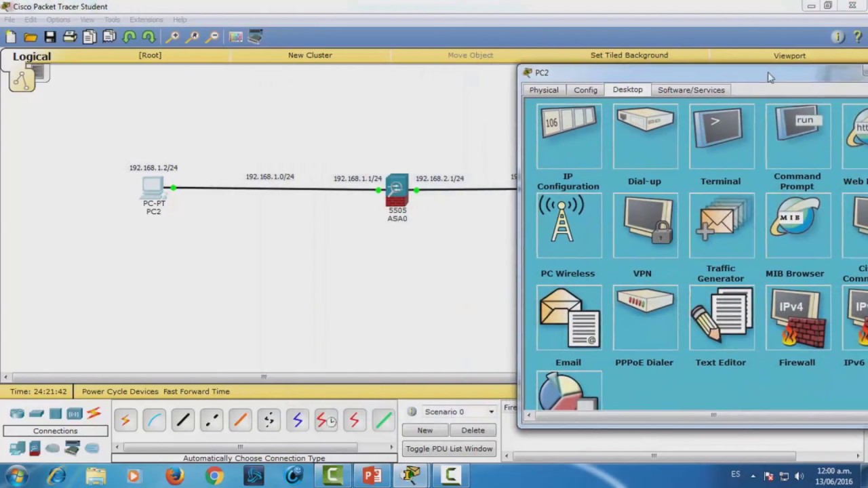Click Set Tiled Background
The image size is (868, 488).
(629, 55)
